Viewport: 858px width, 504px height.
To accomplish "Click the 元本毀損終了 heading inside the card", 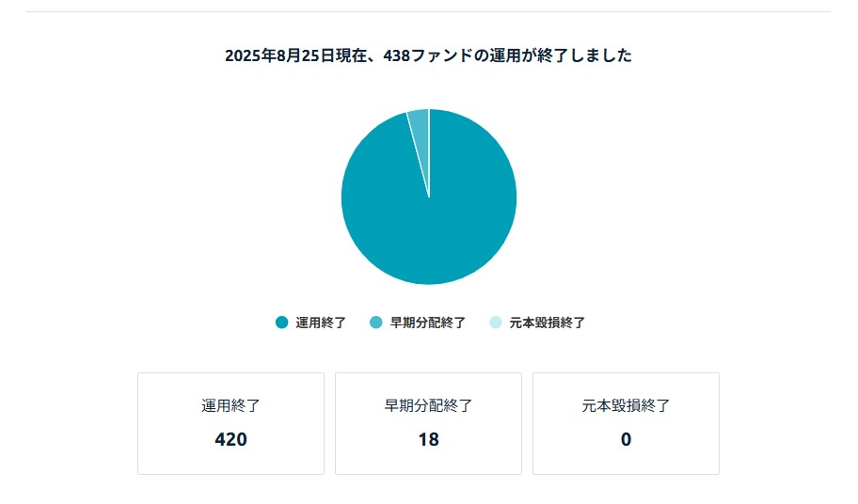I will [x=626, y=405].
